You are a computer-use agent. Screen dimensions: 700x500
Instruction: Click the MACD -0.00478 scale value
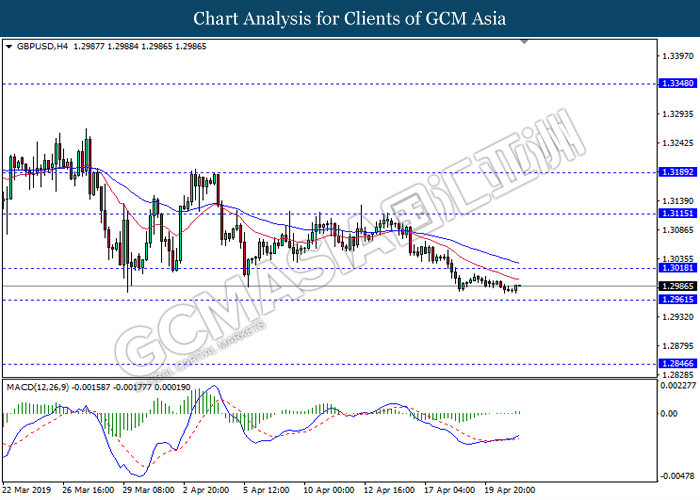pos(678,476)
